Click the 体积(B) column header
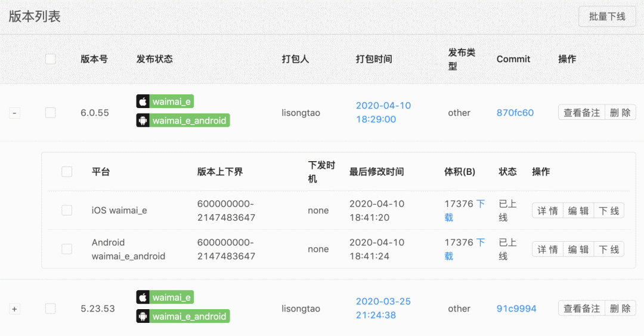This screenshot has height=336, width=644. tap(460, 171)
